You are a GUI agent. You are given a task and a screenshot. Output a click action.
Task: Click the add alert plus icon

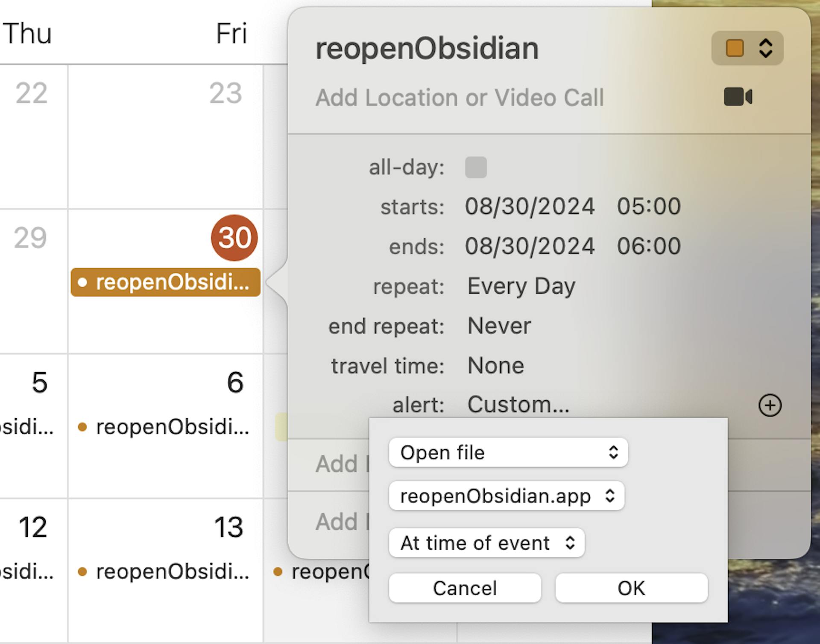coord(770,405)
